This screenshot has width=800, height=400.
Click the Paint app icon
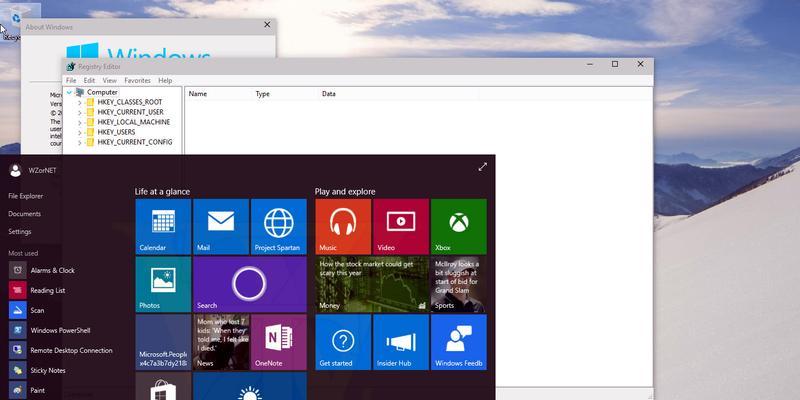click(x=18, y=390)
